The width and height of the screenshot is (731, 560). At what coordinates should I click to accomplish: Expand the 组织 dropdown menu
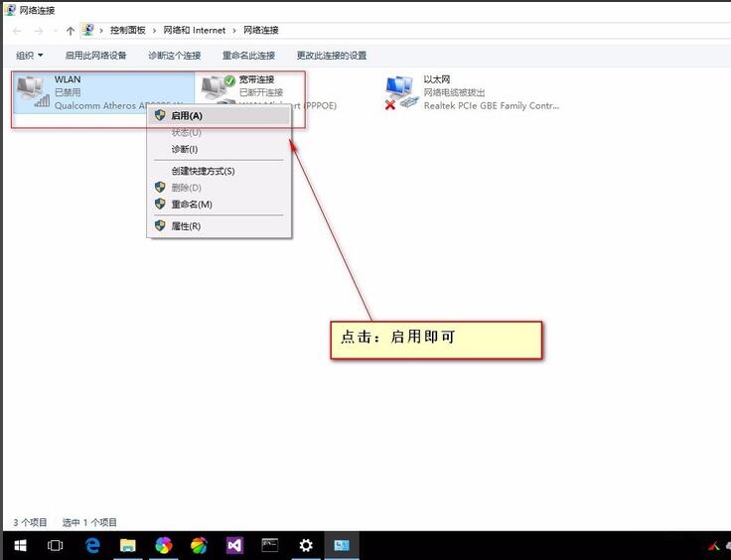tap(30, 56)
